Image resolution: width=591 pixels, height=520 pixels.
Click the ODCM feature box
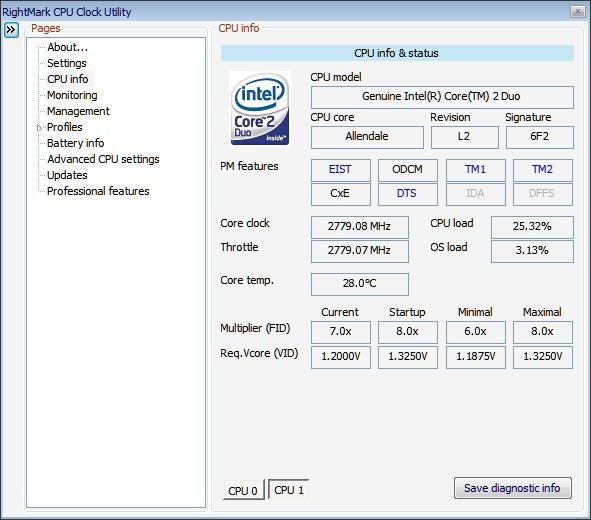pyautogui.click(x=408, y=170)
